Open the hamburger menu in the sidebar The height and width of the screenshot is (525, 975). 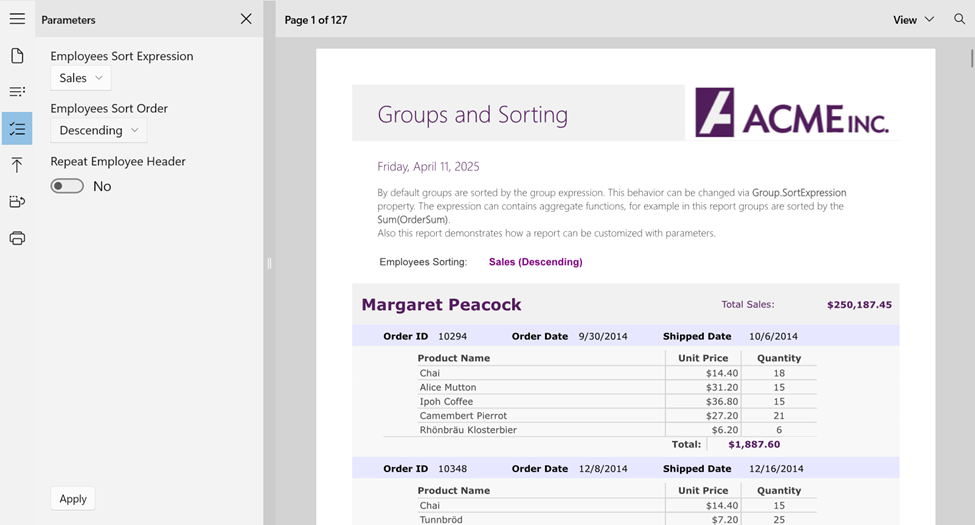(x=17, y=19)
